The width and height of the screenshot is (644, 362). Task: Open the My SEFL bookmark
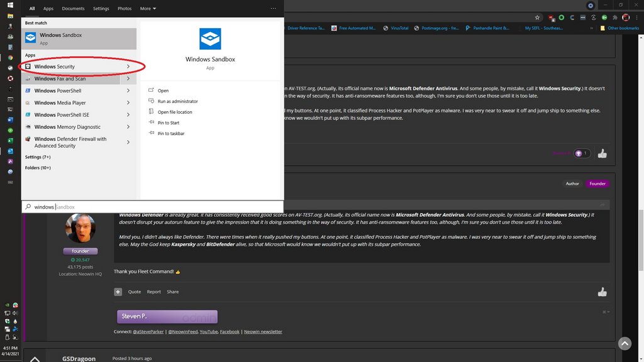pos(544,28)
